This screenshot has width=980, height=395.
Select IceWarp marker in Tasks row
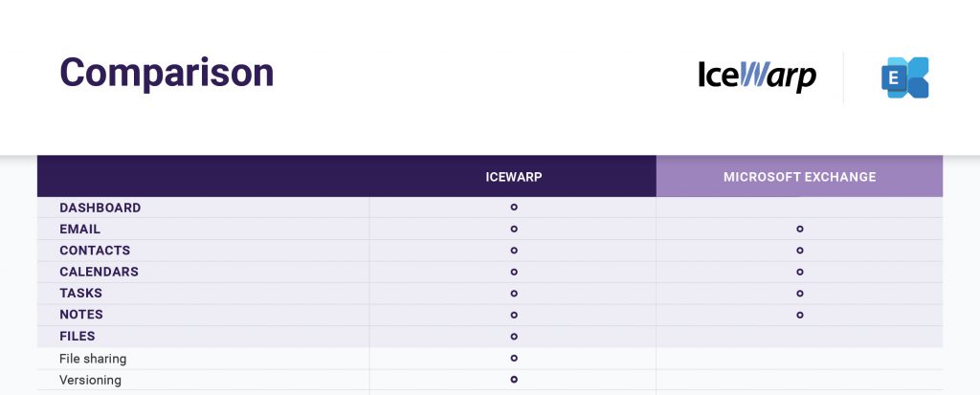pos(514,293)
